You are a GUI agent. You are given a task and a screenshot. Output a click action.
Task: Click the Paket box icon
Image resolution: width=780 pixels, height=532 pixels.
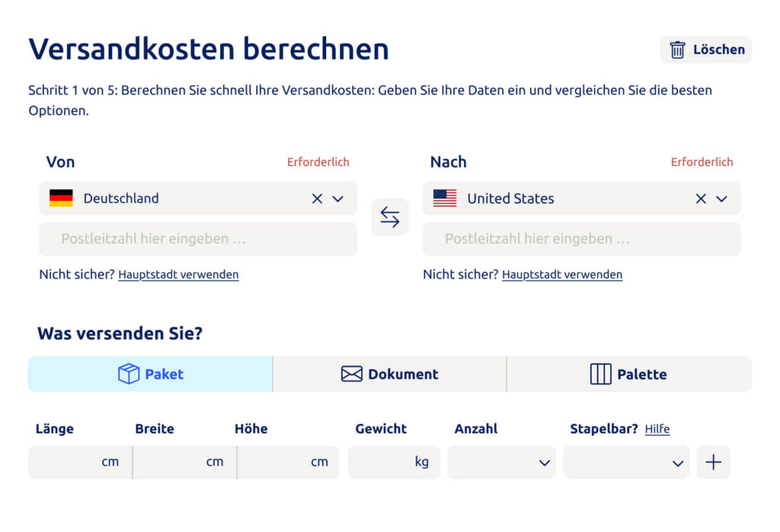pyautogui.click(x=128, y=374)
